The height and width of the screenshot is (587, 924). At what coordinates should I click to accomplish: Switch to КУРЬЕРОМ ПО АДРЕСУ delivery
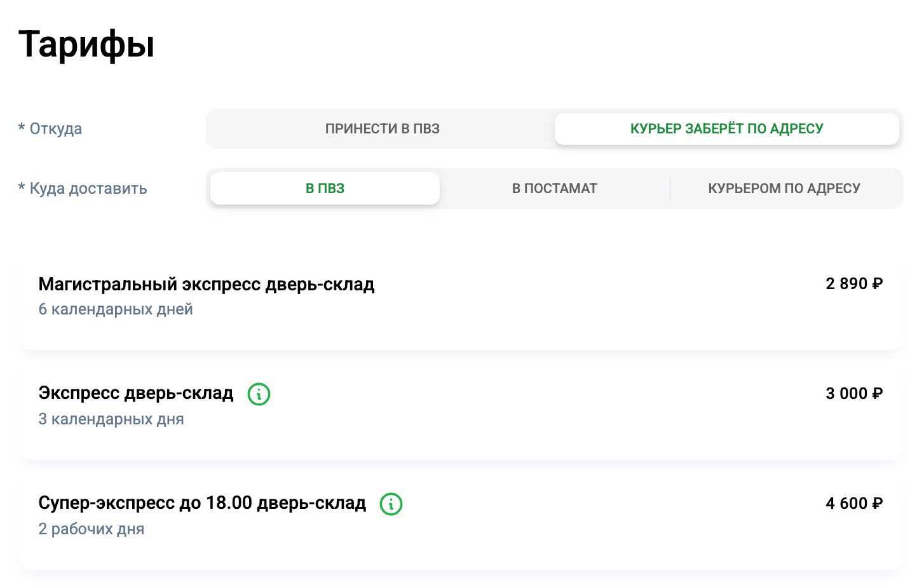(x=784, y=189)
